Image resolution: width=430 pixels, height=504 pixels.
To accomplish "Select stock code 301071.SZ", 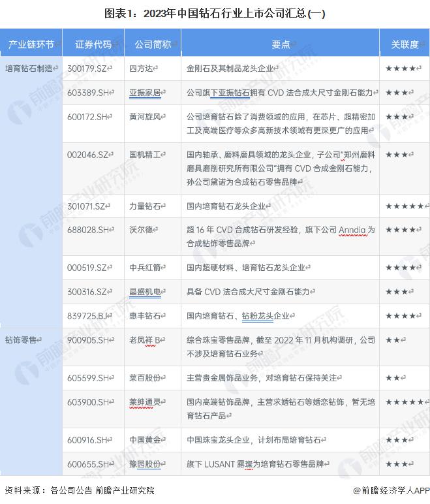I will 86,206.
